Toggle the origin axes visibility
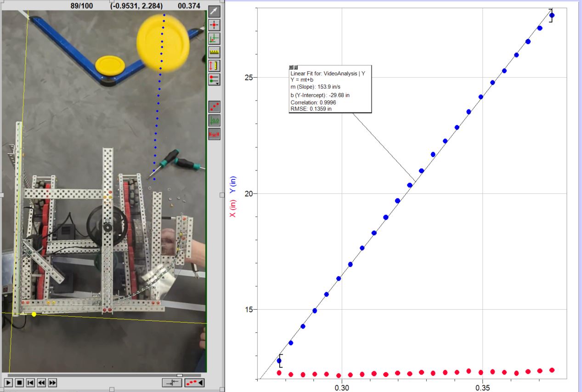 coord(214,120)
